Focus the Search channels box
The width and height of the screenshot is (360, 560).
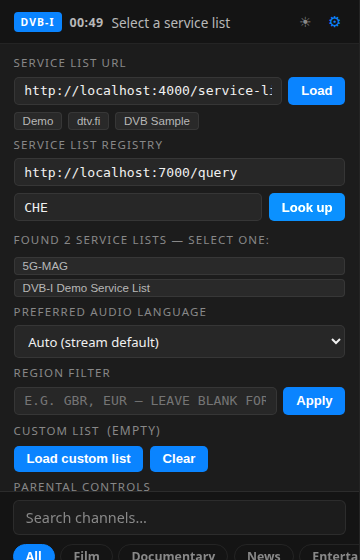(179, 518)
